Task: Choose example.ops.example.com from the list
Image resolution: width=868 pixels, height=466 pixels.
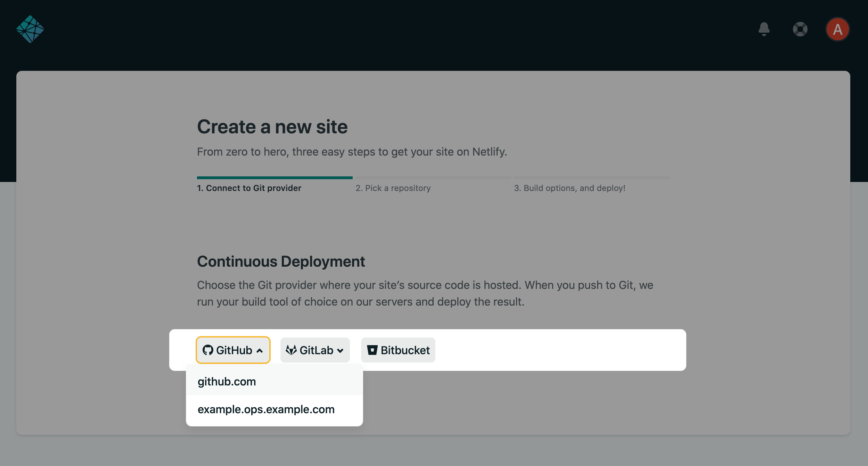Action: 266,409
